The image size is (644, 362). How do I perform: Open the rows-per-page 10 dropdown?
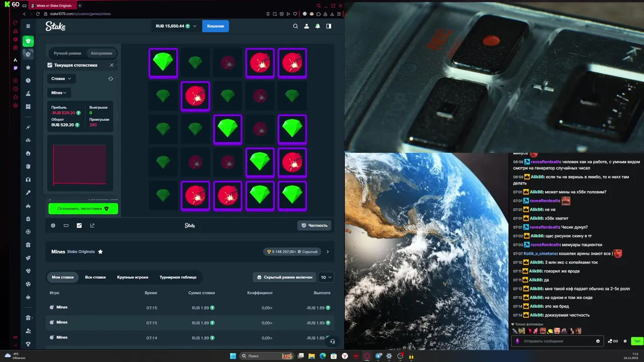[x=327, y=277]
